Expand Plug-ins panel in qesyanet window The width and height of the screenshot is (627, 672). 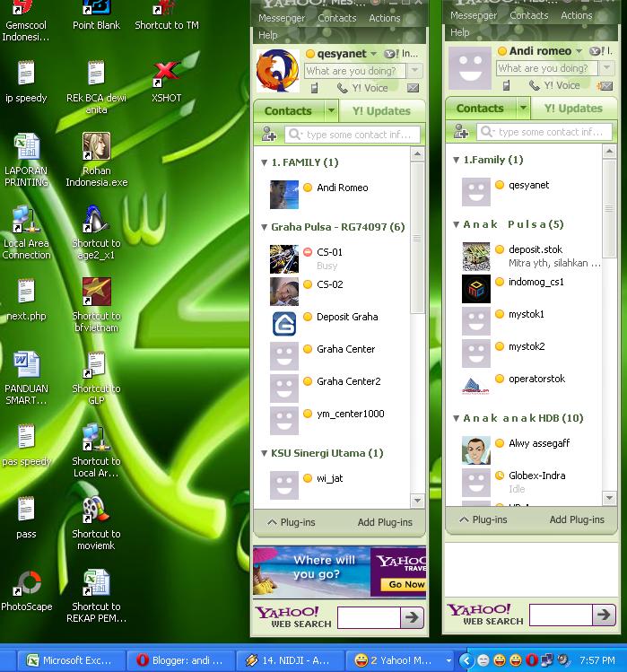(x=291, y=522)
